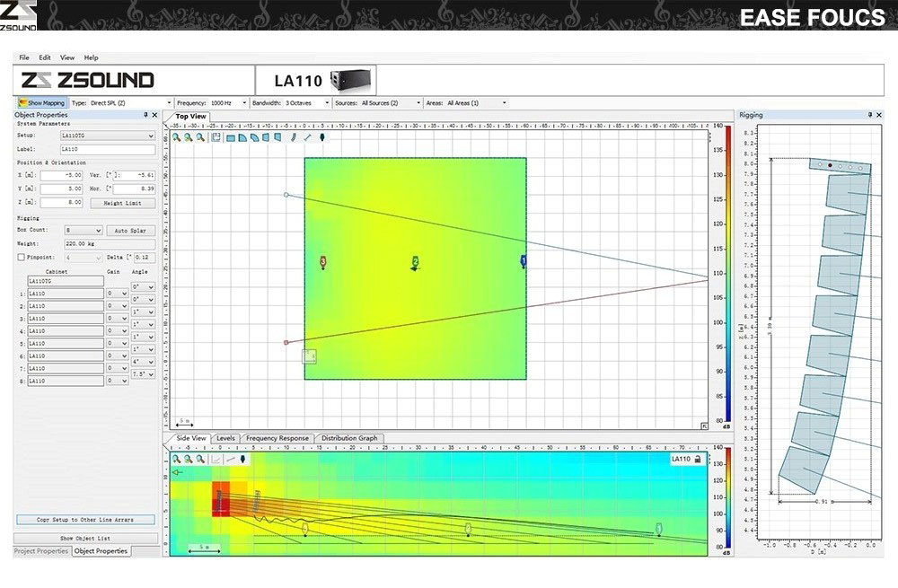Screen dimensions: 898x588
Task: Click the Label input field
Action: (x=108, y=149)
